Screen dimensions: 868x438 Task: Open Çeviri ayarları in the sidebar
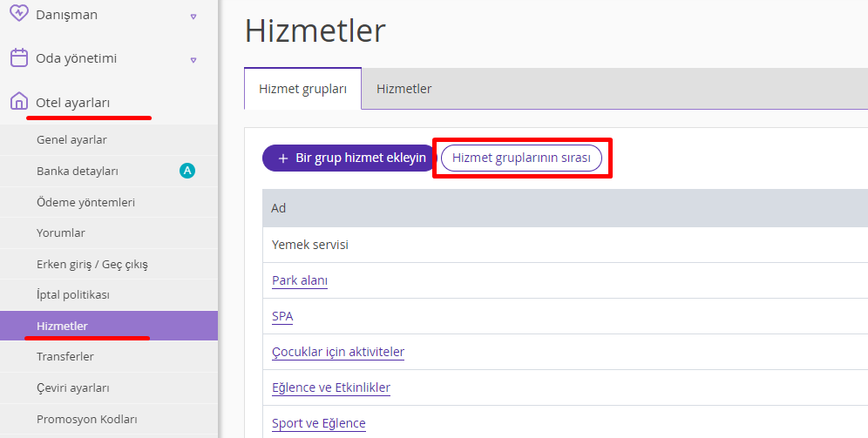point(108,387)
